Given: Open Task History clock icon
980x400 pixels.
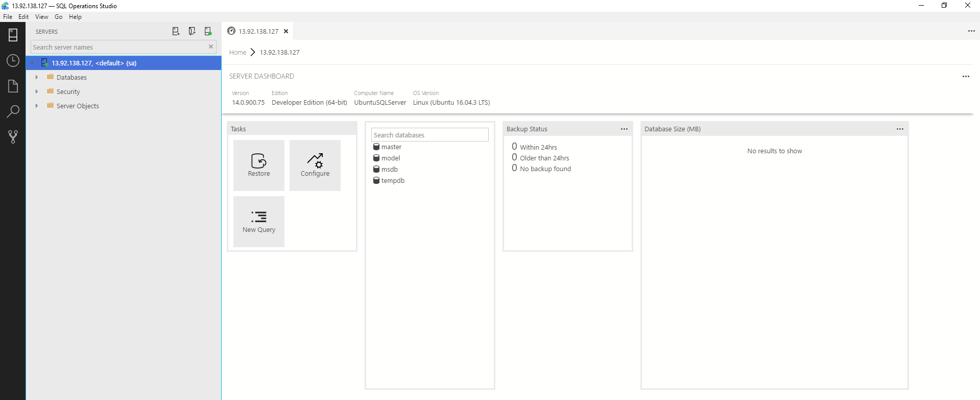Looking at the screenshot, I should (13, 60).
